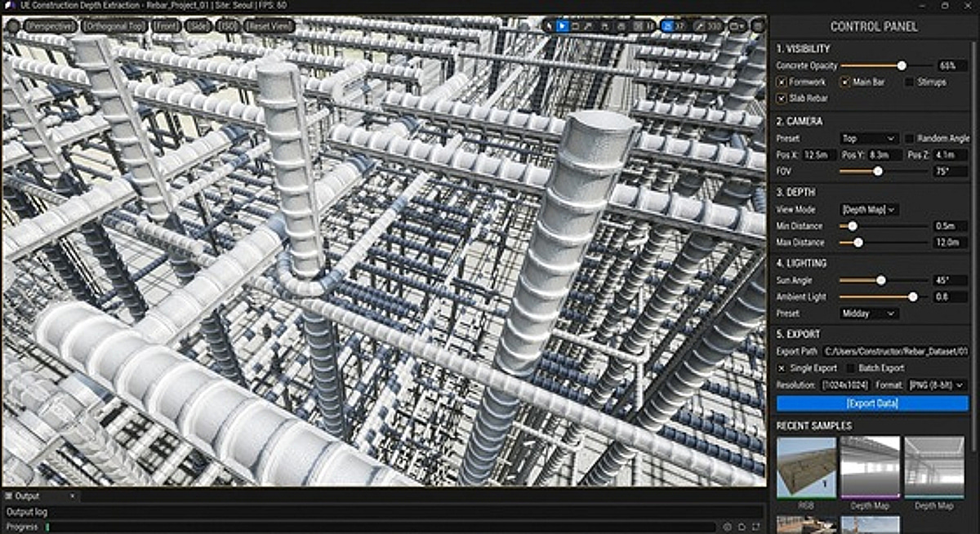Click the Concrete Opacity slider
980x534 pixels.
(885, 65)
